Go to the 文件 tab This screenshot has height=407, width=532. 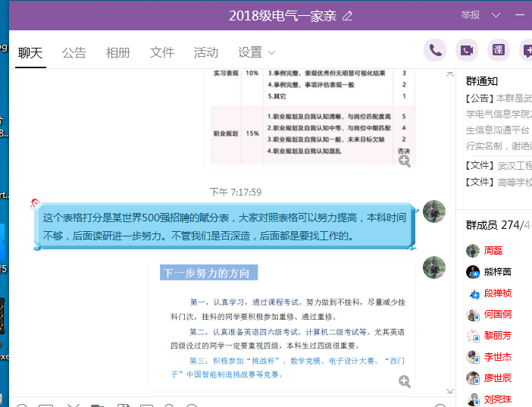coord(162,52)
